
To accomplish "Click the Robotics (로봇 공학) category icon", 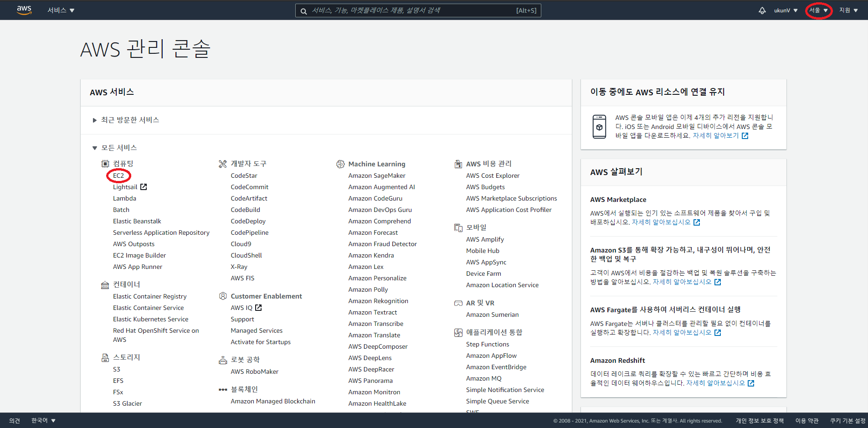I will coord(223,360).
